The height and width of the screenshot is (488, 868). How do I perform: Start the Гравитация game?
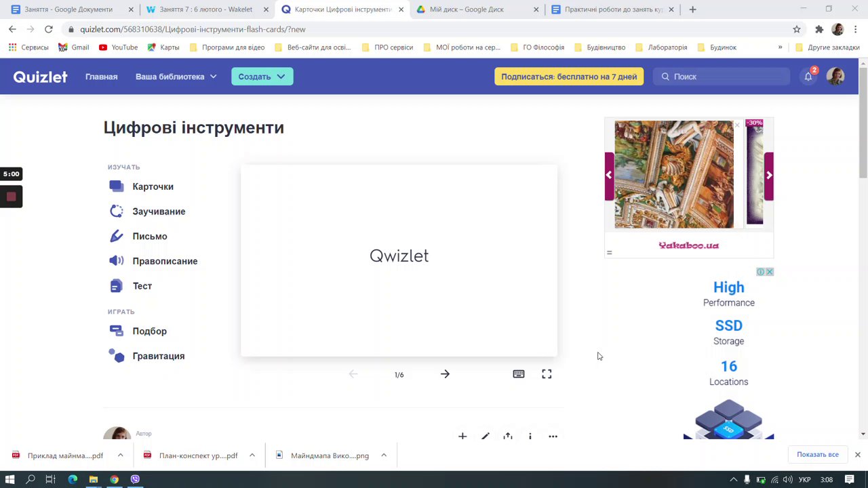pyautogui.click(x=146, y=356)
